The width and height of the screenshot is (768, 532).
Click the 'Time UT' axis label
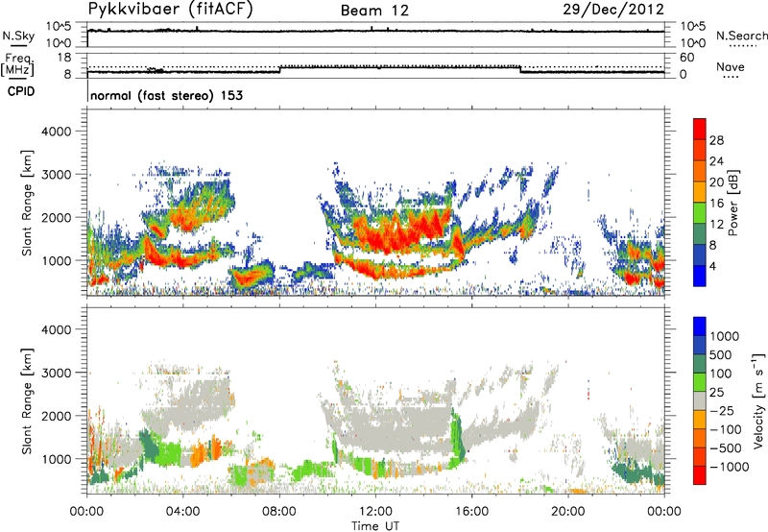(x=375, y=526)
